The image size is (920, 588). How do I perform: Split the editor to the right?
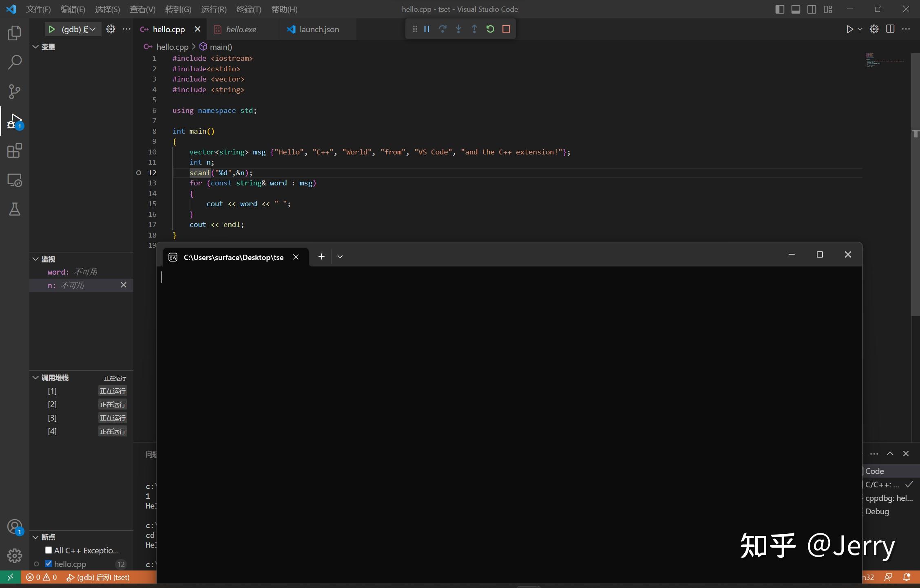tap(890, 29)
